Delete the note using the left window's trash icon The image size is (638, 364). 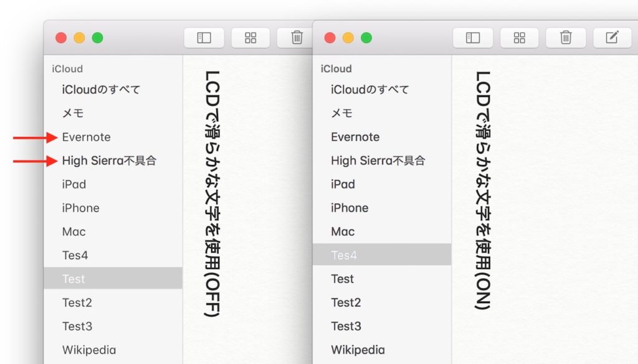[297, 38]
